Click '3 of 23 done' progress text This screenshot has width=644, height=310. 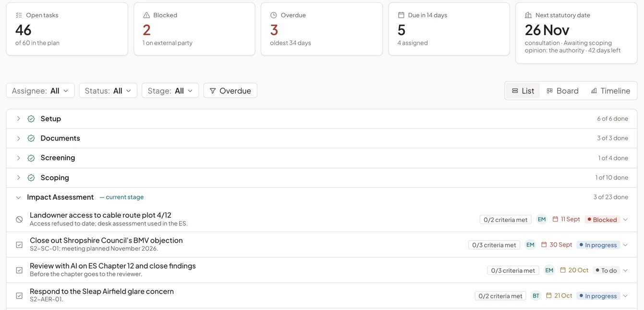(x=611, y=197)
